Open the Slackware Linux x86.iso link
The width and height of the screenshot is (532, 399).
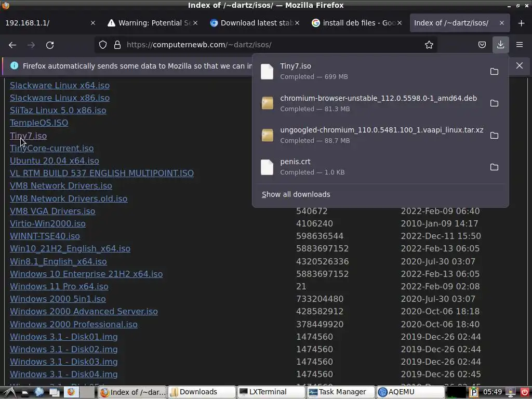[60, 98]
